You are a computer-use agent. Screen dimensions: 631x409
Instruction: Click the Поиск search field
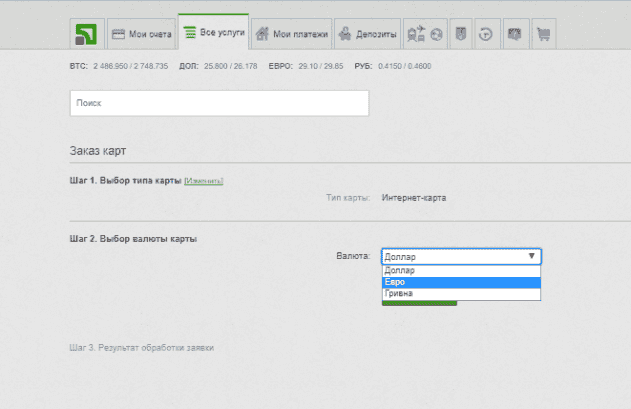[219, 103]
